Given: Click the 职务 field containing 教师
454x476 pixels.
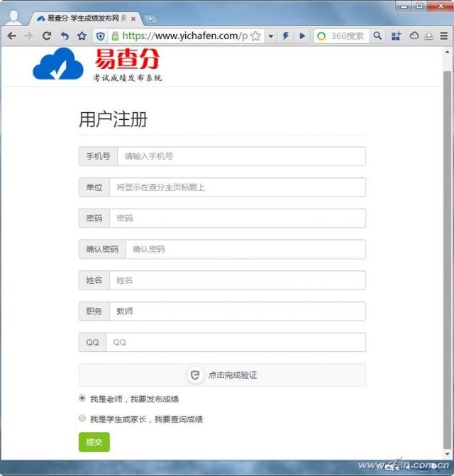Looking at the screenshot, I should tap(238, 311).
